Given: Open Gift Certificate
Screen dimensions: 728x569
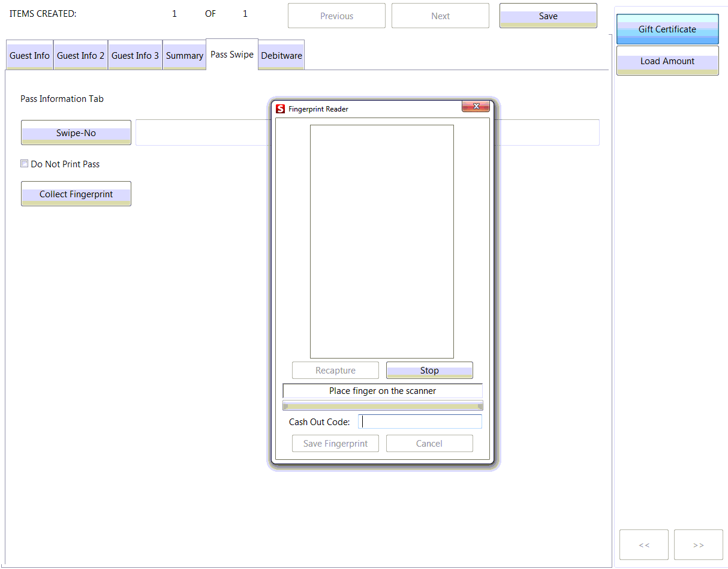Looking at the screenshot, I should pos(667,29).
